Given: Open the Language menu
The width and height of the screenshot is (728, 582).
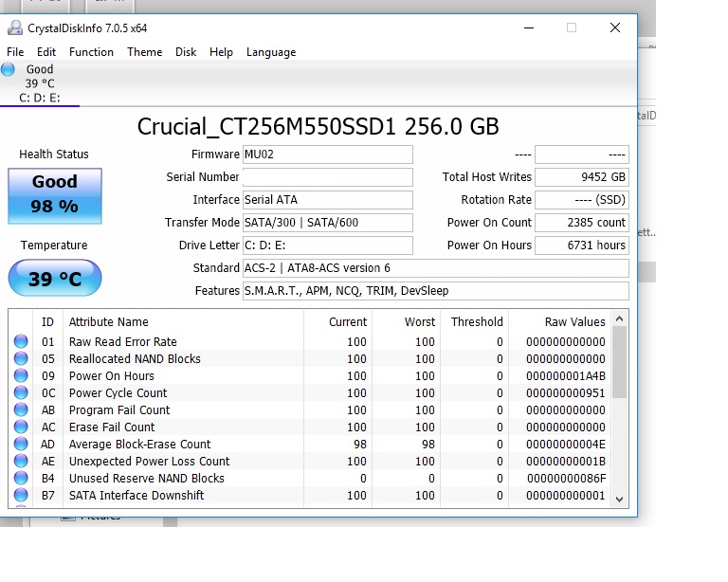Looking at the screenshot, I should 271,52.
